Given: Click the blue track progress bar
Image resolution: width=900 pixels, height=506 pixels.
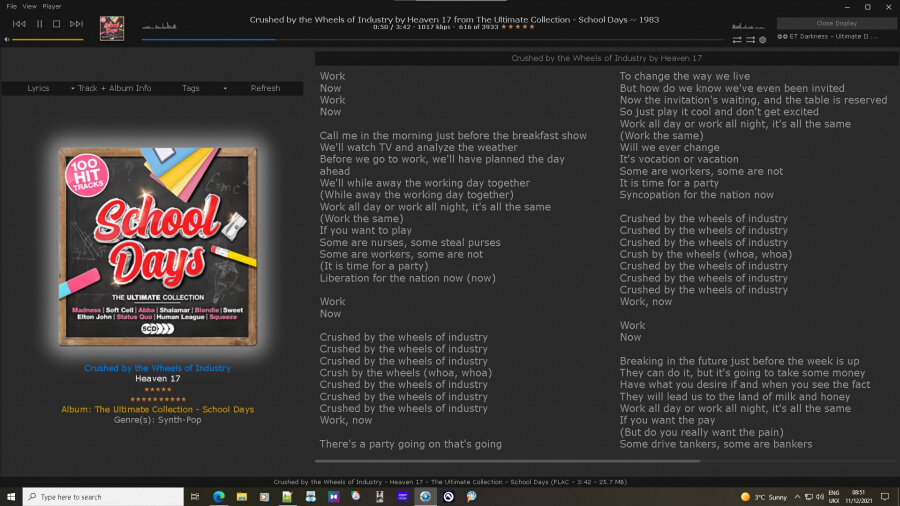Looking at the screenshot, I should [432, 40].
